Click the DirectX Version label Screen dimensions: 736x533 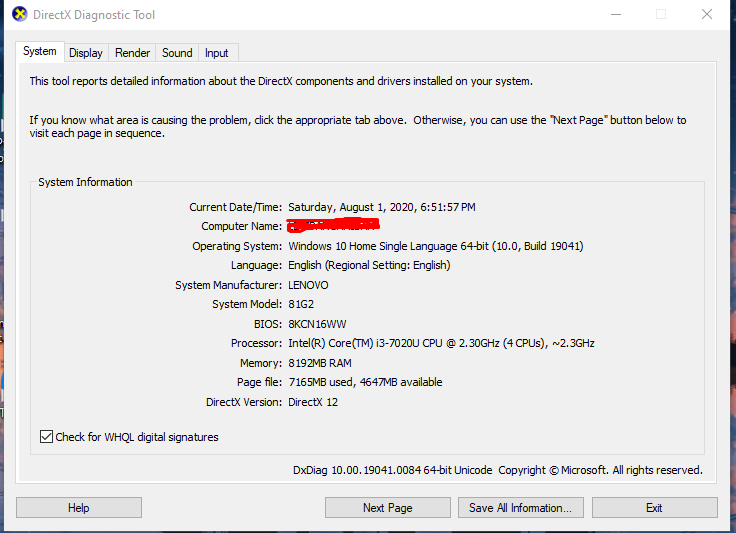(244, 402)
